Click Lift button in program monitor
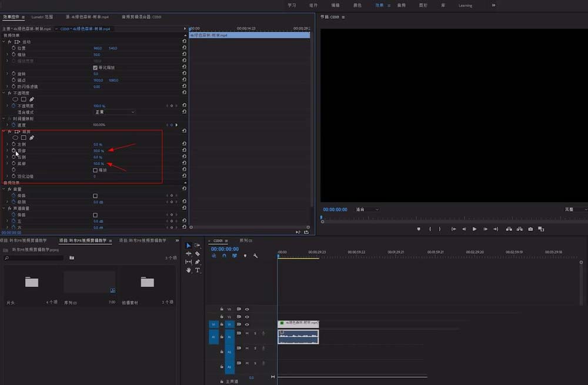588x385 pixels. [x=509, y=229]
